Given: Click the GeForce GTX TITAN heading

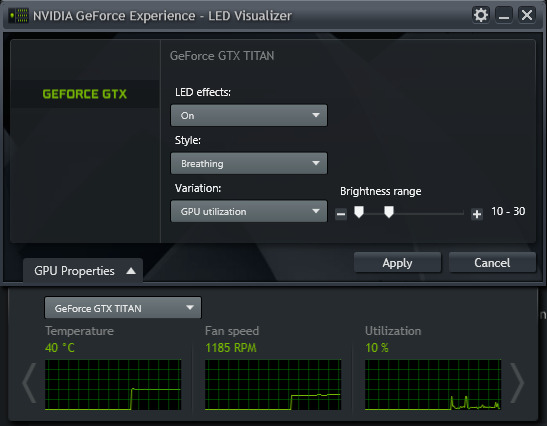Looking at the screenshot, I should coord(222,56).
